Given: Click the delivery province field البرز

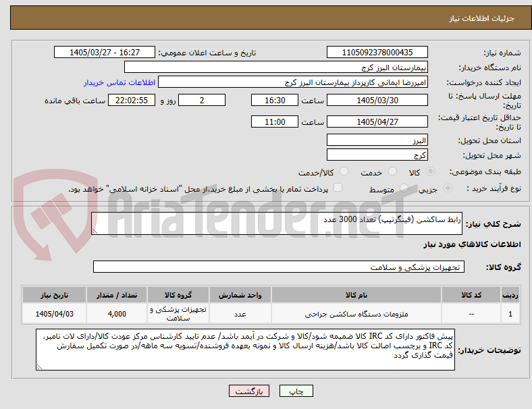Looking at the screenshot, I should 377,140.
